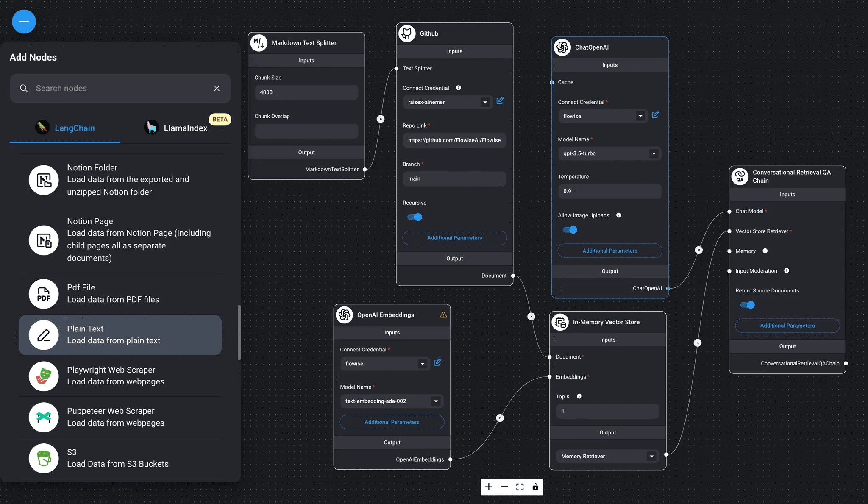Viewport: 868px width, 504px height.
Task: Edit the ChatOpenAI credential with pencil icon
Action: pyautogui.click(x=655, y=114)
